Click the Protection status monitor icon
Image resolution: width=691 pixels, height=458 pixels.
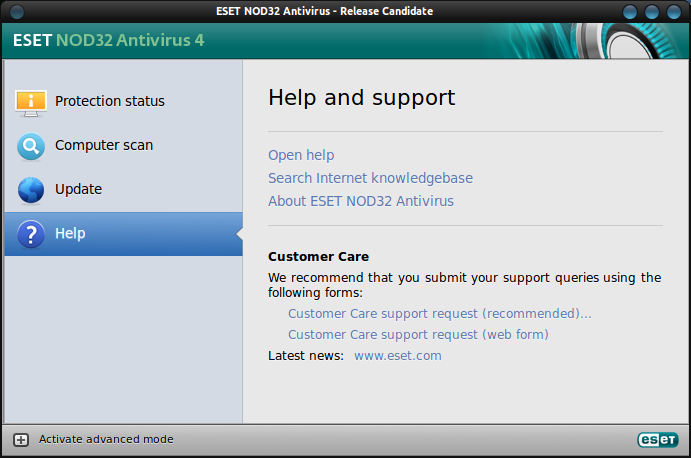30,103
